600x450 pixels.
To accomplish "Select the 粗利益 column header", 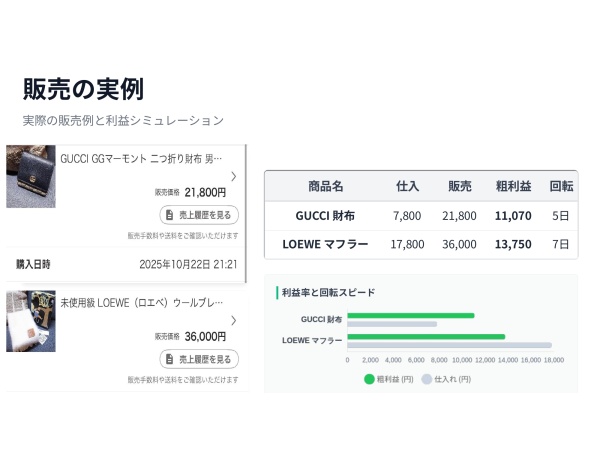I will (x=513, y=186).
